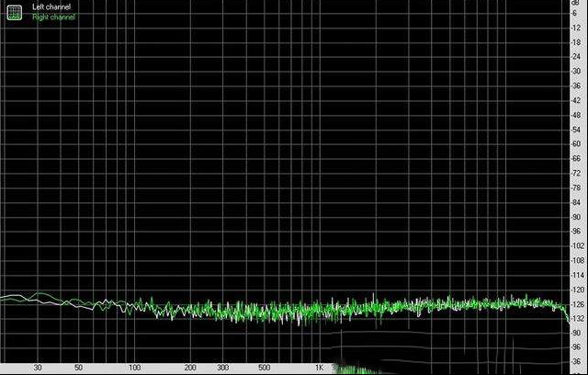Image resolution: width=588 pixels, height=375 pixels.
Task: Click the -48 dB scale label
Action: coord(576,115)
